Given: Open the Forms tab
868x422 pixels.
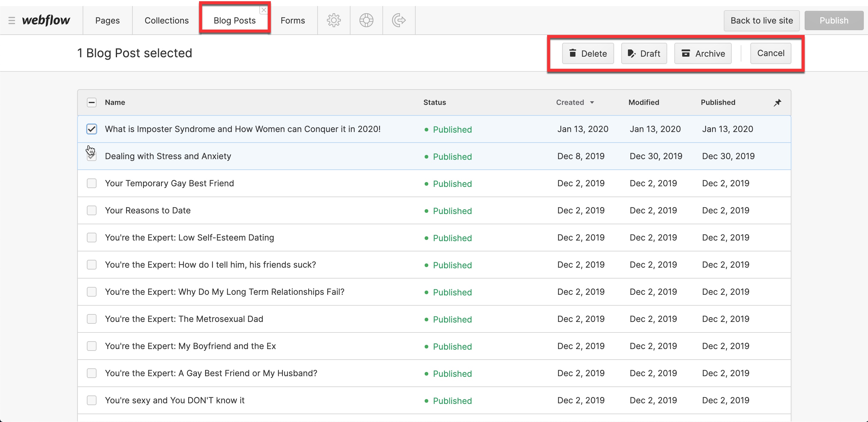Looking at the screenshot, I should (x=293, y=20).
